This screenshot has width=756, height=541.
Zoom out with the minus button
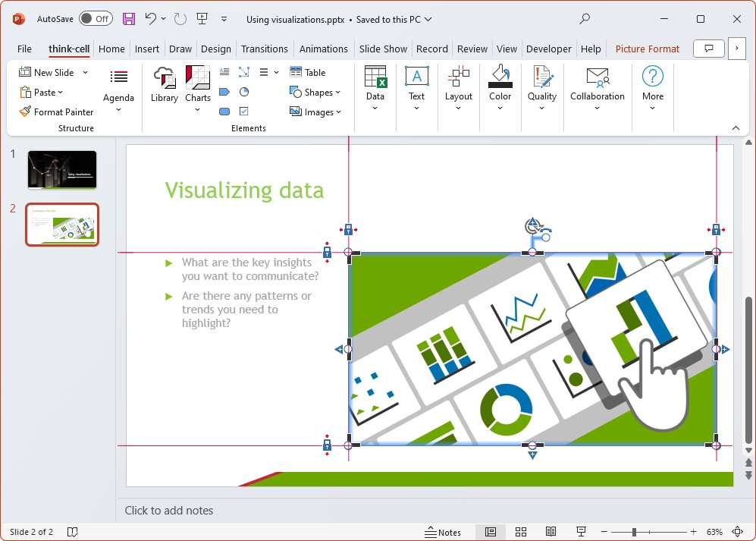[604, 532]
